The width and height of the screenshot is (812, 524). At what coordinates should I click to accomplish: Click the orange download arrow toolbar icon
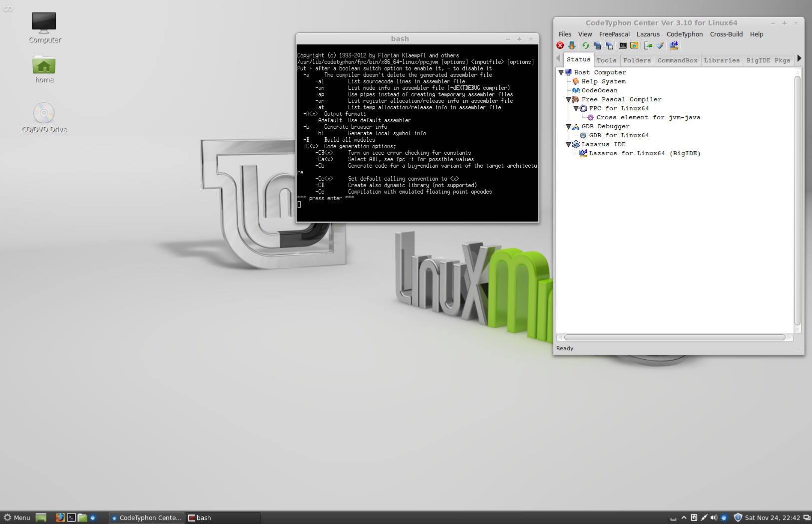point(572,45)
